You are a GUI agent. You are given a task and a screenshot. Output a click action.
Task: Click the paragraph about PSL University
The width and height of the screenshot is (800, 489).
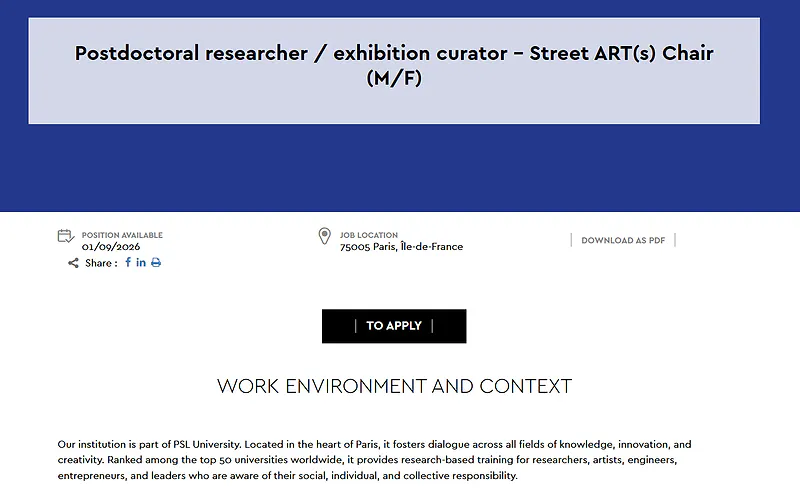click(374, 460)
